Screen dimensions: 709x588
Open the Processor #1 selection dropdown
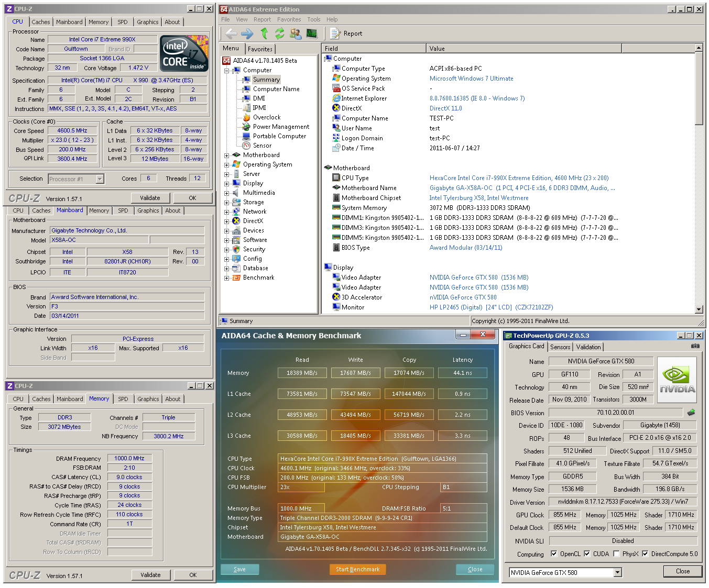pyautogui.click(x=100, y=179)
